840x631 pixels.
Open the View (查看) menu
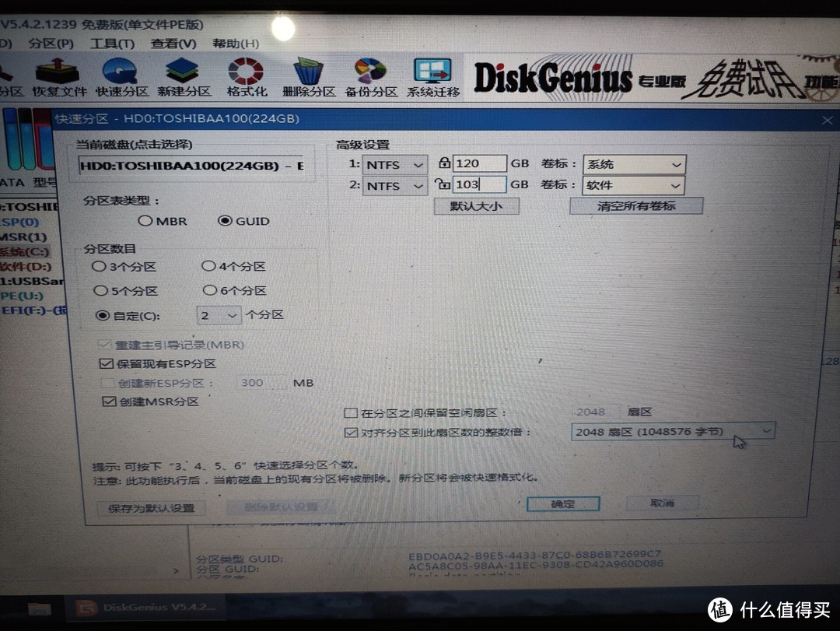click(x=173, y=44)
